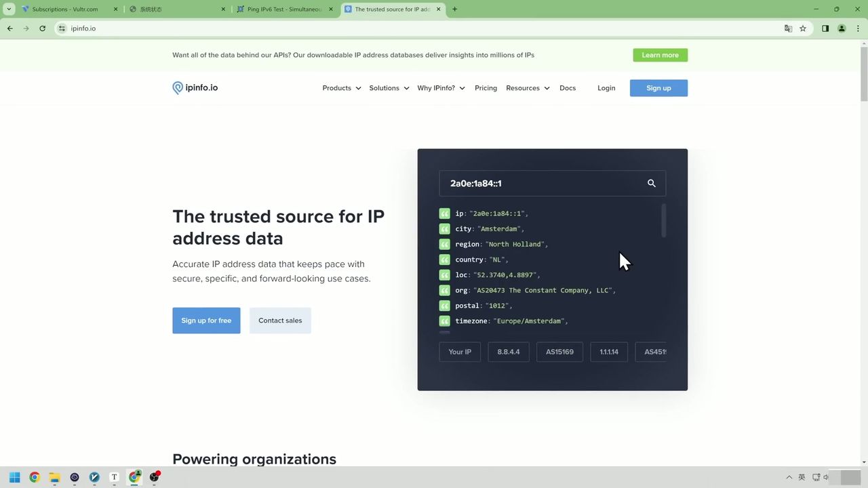Screen dimensions: 868x488
Task: Click the Sign up for free button
Action: tap(206, 320)
